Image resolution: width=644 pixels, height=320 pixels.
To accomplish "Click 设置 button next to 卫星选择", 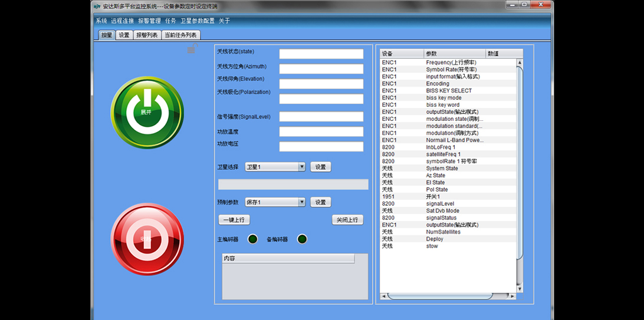I will [320, 167].
